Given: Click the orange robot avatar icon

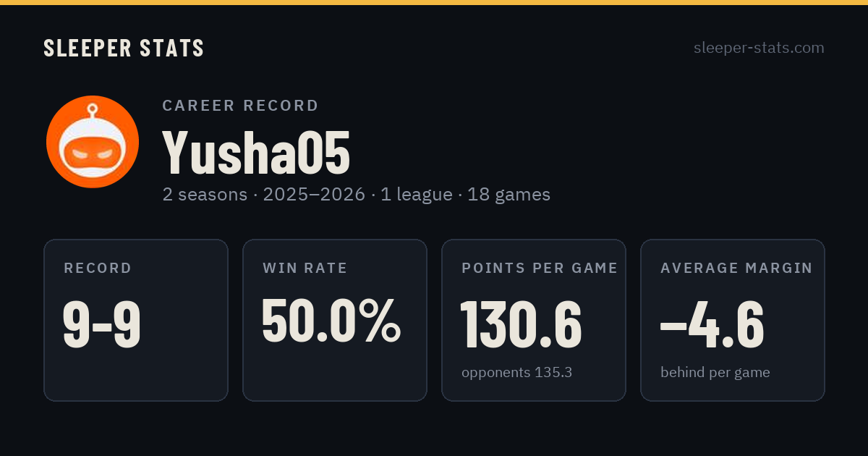Looking at the screenshot, I should coord(93,142).
